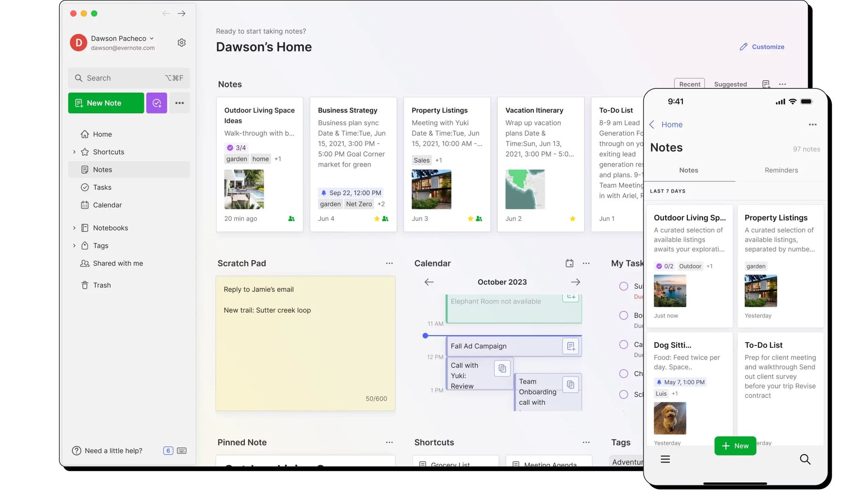The width and height of the screenshot is (868, 492).
Task: Switch to Reminders tab on mobile panel
Action: pos(782,170)
